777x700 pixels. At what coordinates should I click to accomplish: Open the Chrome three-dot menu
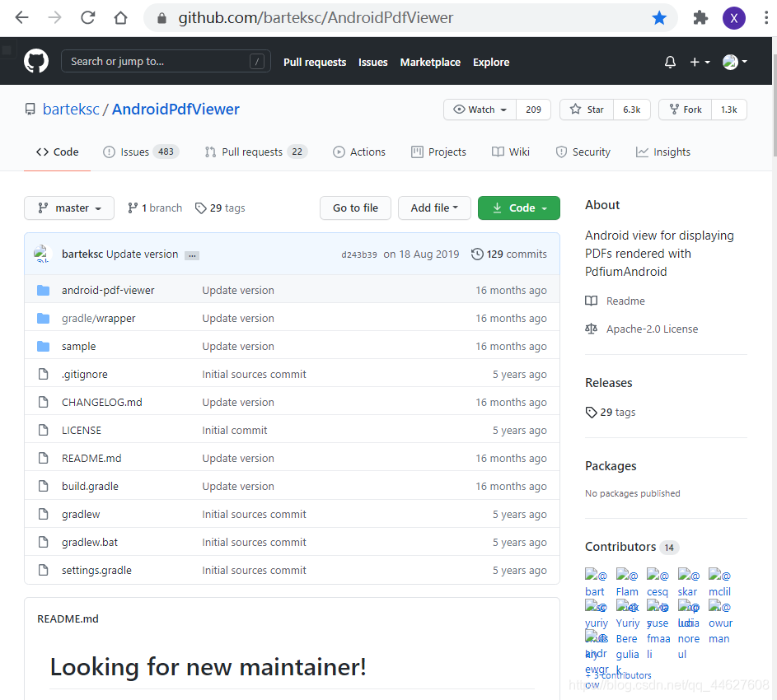pyautogui.click(x=766, y=18)
